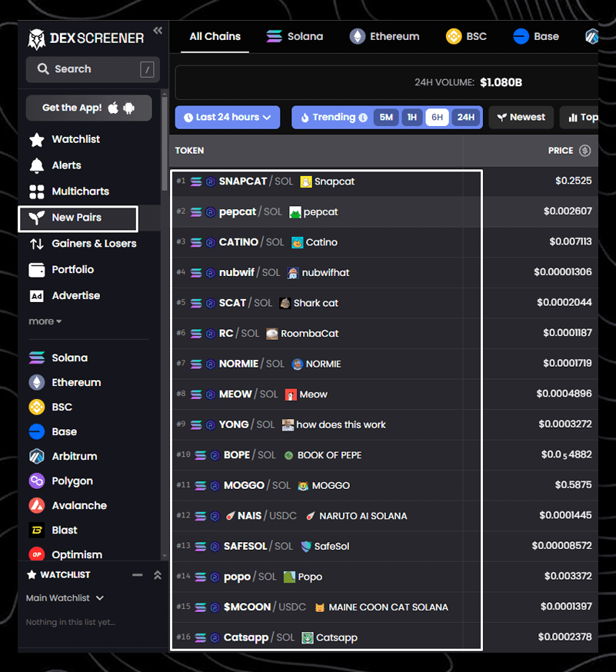Open the Watchlist star menu item
This screenshot has width=616, height=672.
[x=65, y=139]
